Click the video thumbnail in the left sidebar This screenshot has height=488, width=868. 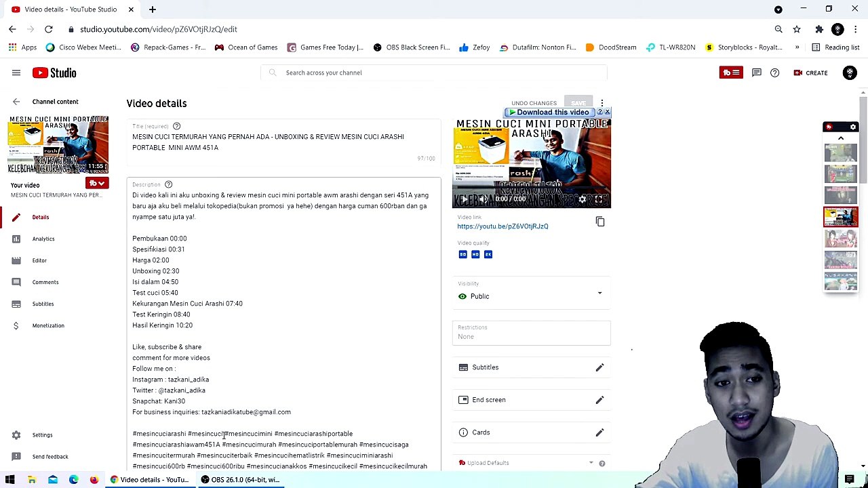coord(58,144)
